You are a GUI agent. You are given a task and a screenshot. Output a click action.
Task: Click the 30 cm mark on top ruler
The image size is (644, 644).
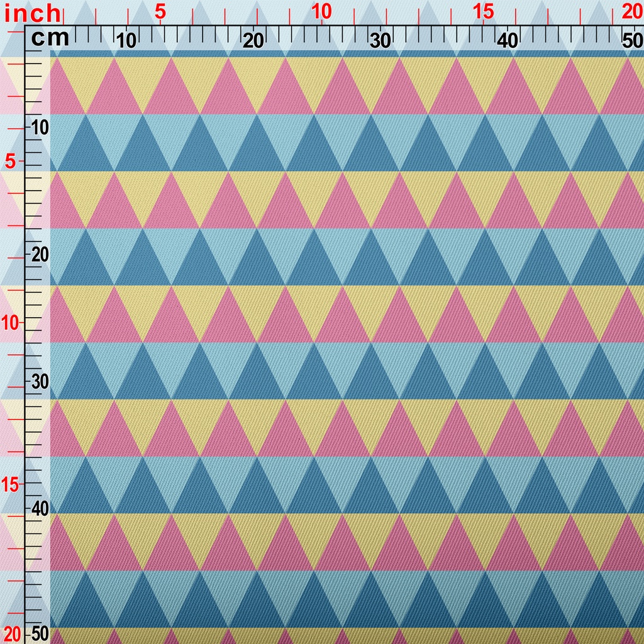[x=380, y=41]
